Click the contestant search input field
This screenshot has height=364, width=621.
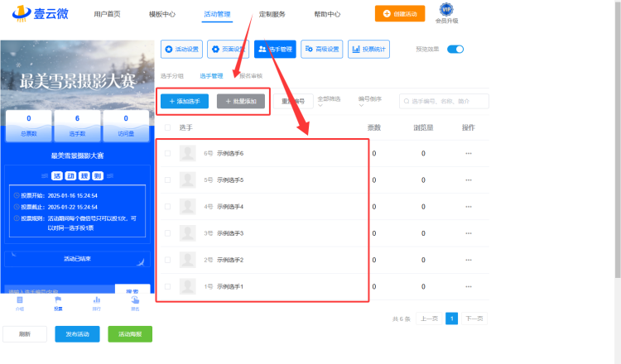(x=444, y=101)
